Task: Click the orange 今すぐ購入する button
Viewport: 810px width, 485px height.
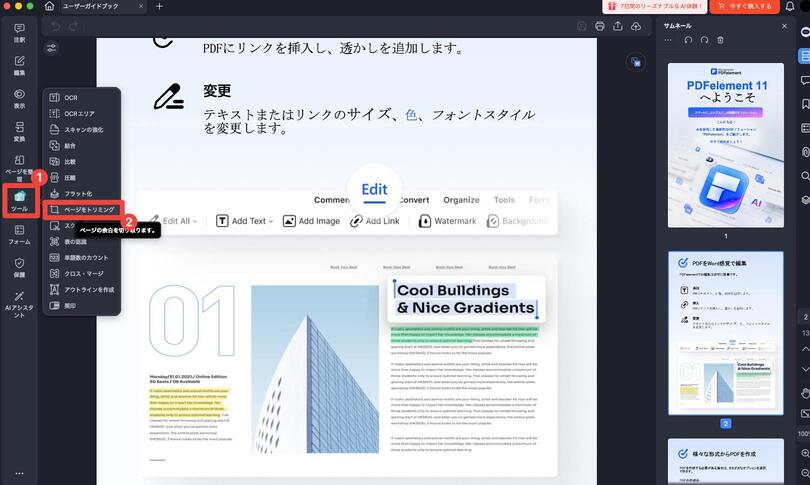Action: [x=744, y=6]
